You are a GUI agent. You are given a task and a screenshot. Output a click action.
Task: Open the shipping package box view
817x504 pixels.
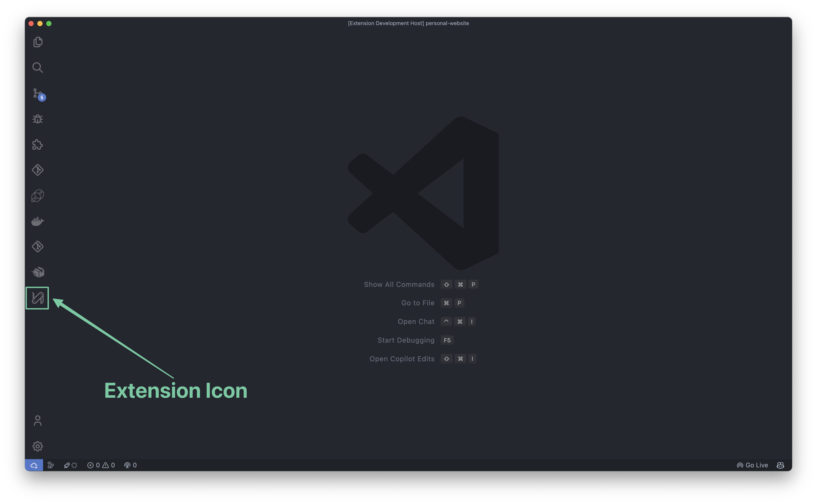pyautogui.click(x=38, y=272)
